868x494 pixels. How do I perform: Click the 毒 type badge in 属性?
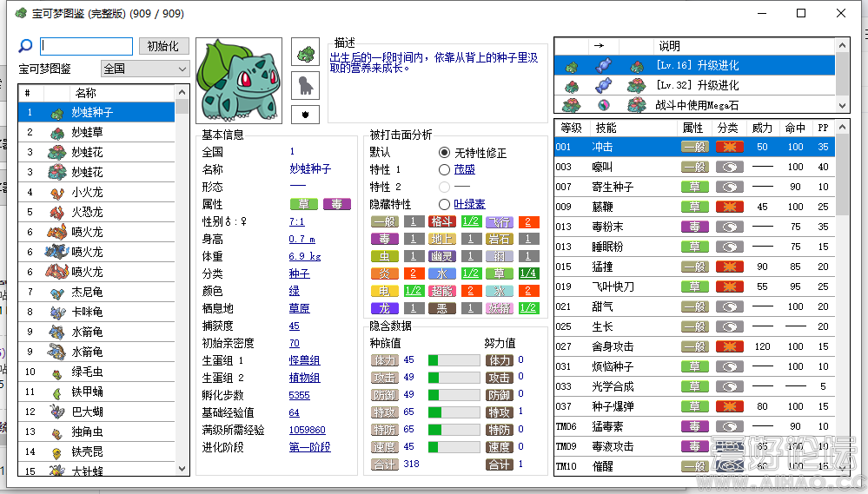pos(337,204)
